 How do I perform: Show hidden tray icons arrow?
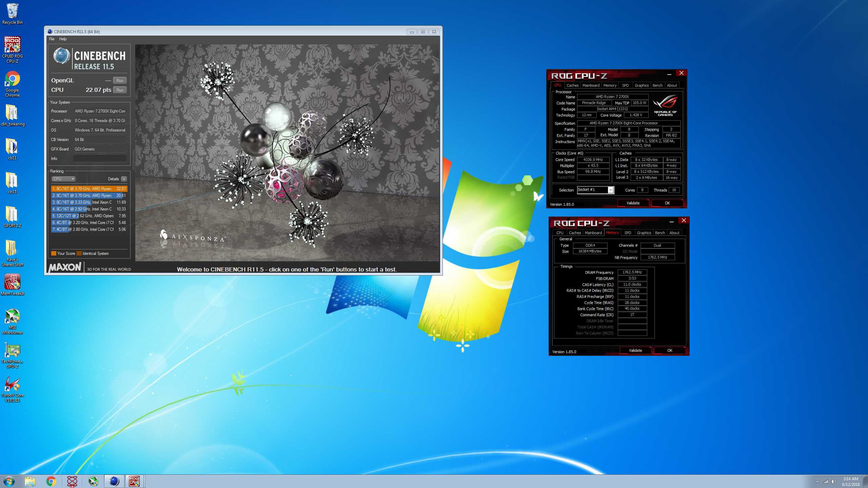point(817,482)
